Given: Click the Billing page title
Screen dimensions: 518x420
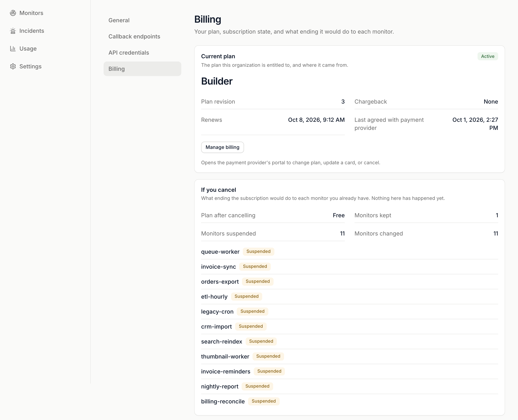Looking at the screenshot, I should pyautogui.click(x=208, y=19).
